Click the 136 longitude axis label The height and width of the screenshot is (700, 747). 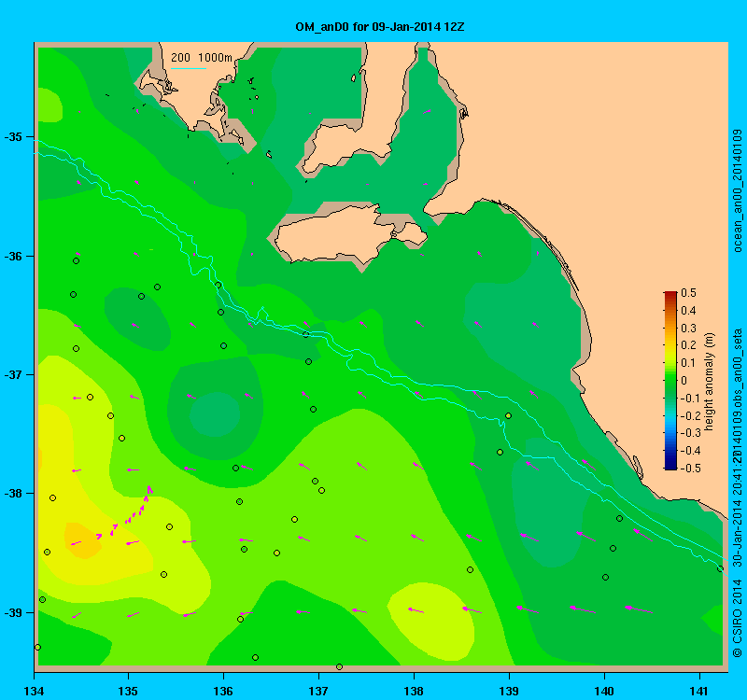[x=223, y=691]
